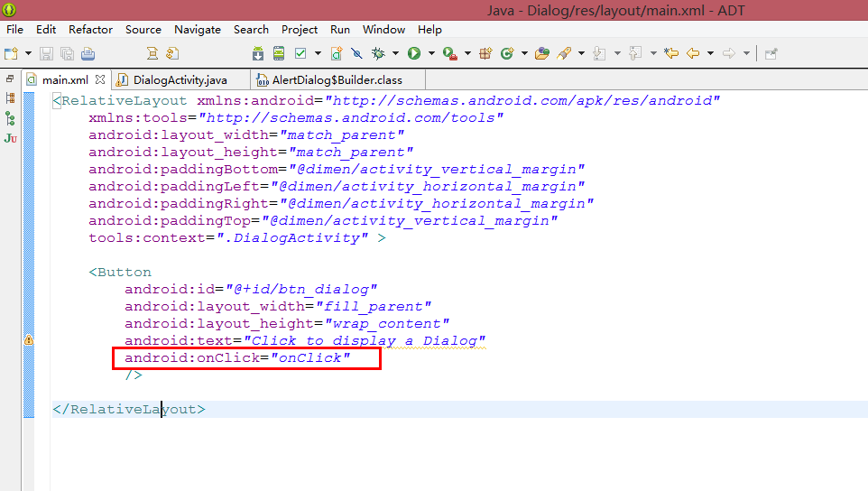Click the android:paddingBottom attribute line
This screenshot has height=491, width=868.
pos(337,169)
